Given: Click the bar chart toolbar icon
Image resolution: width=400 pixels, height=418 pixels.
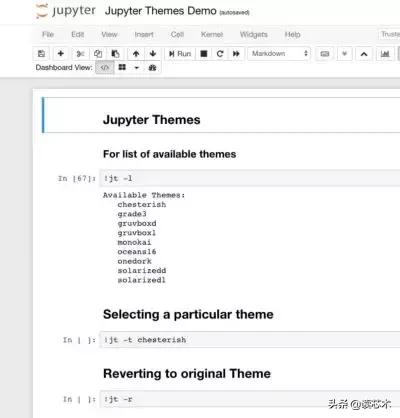Looking at the screenshot, I should 385,54.
